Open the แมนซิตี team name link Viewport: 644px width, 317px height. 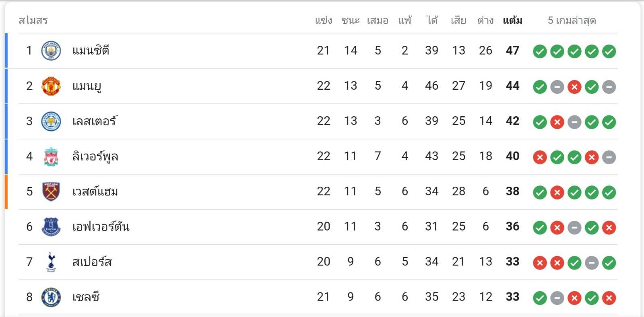pyautogui.click(x=91, y=51)
